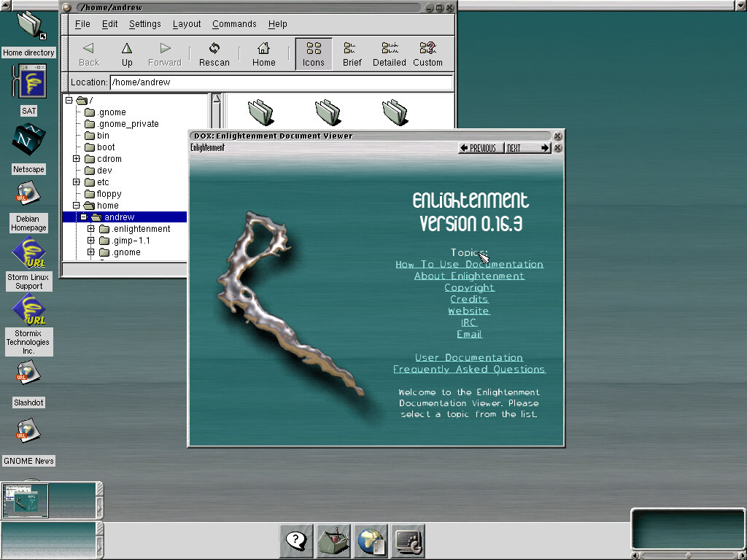Follow the About Enlightenment link
Viewport: 747px width, 560px height.
click(469, 276)
